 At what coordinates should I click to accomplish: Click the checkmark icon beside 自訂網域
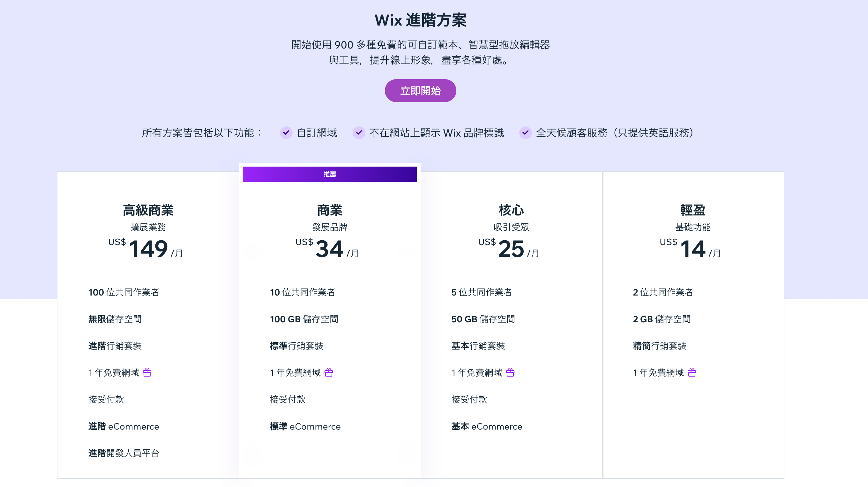[x=286, y=133]
